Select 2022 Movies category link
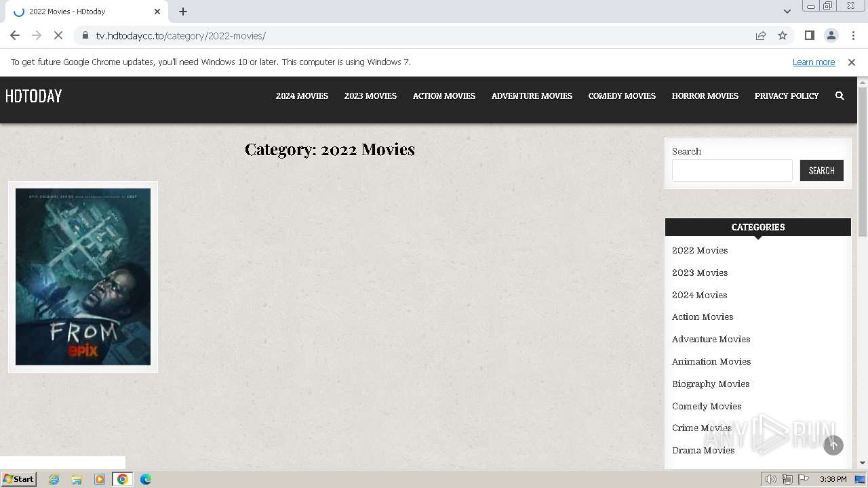The height and width of the screenshot is (488, 868). [x=700, y=250]
